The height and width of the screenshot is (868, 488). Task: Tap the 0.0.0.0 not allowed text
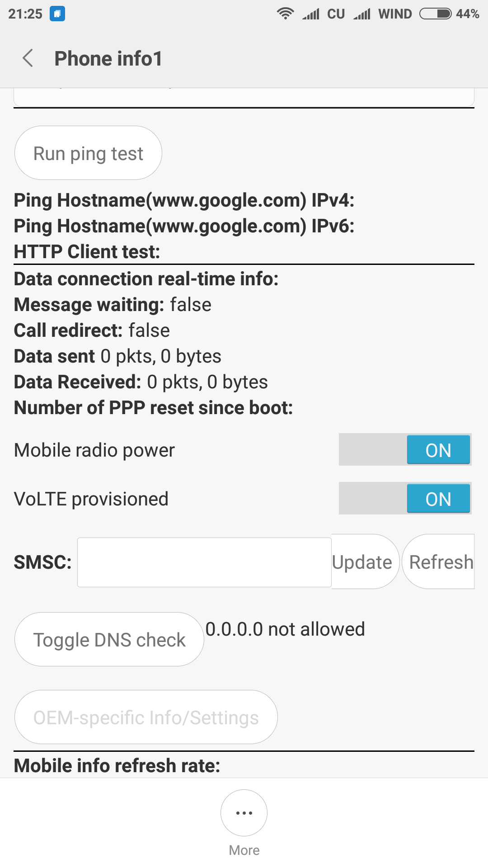coord(285,629)
